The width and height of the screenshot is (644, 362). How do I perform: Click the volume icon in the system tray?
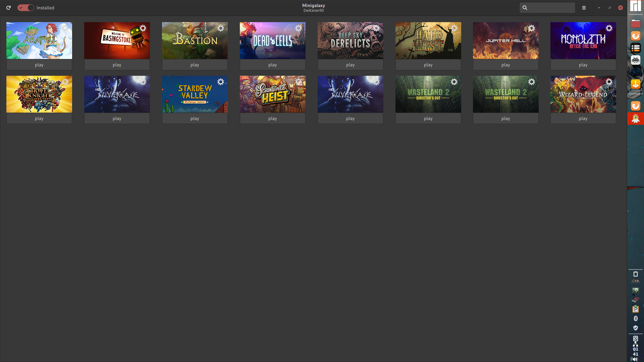click(635, 359)
